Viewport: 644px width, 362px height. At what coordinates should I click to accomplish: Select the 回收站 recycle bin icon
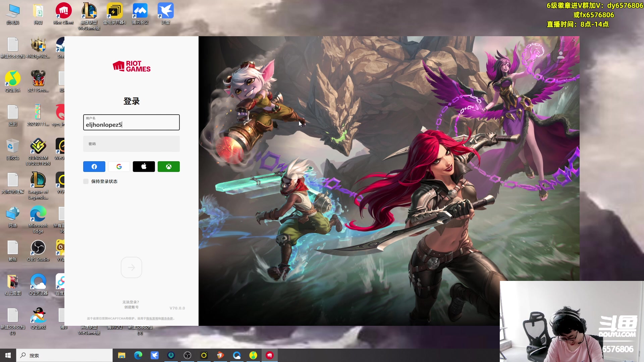pos(13,149)
